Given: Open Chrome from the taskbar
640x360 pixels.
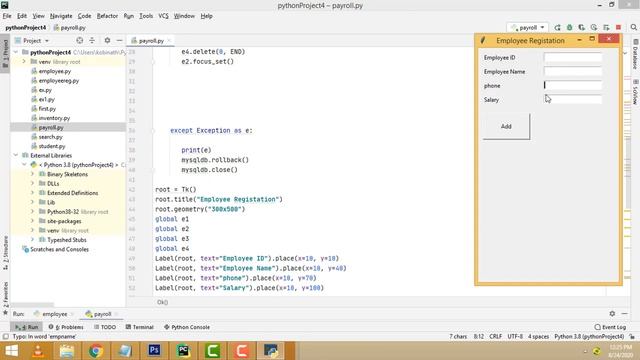Looking at the screenshot, I should tap(96, 351).
